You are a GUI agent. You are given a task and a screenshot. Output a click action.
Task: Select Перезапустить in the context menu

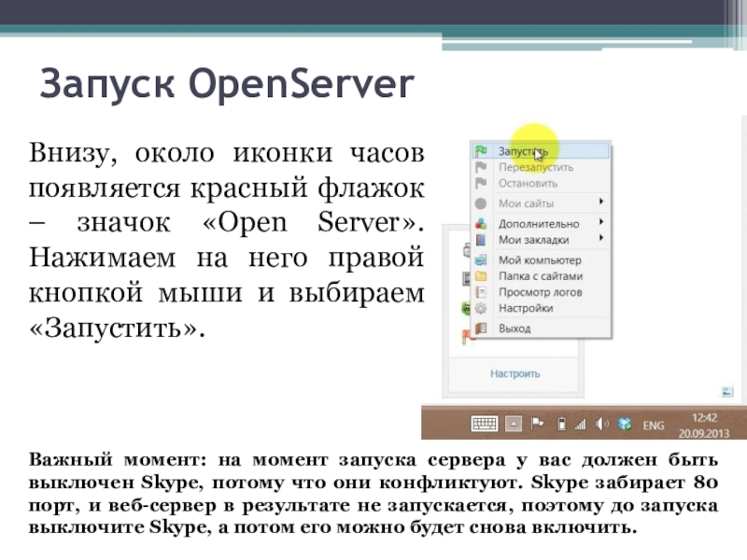(x=535, y=167)
